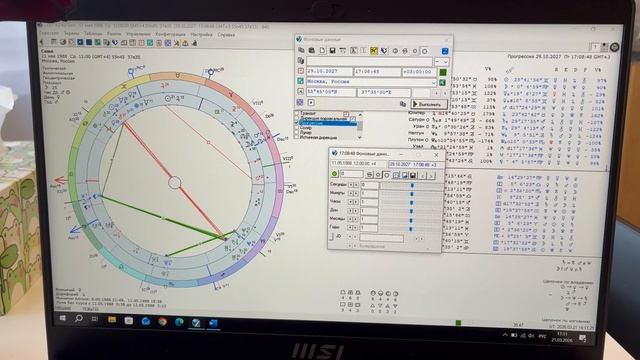Screen dimensions: 640x360
Task: Open the Управление menu
Action: pos(138,34)
